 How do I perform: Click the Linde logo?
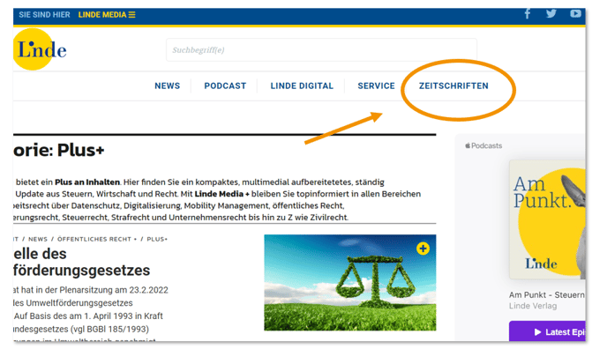point(40,49)
